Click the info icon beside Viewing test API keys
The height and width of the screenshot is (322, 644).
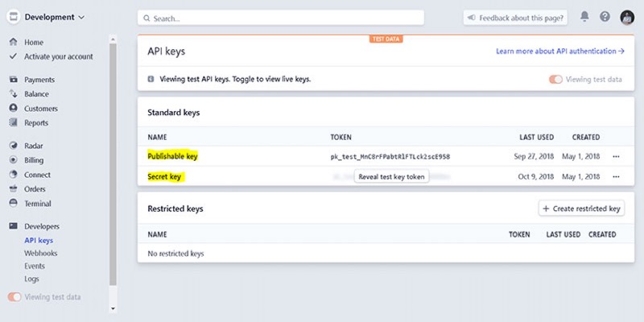pos(151,79)
